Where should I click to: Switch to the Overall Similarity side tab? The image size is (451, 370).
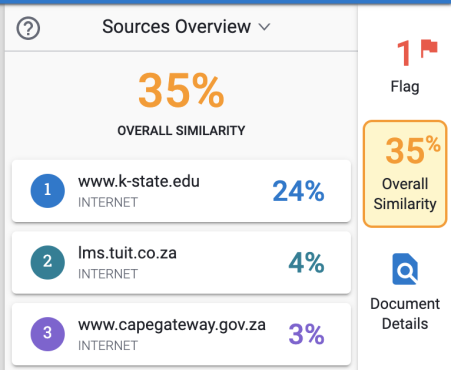click(405, 174)
